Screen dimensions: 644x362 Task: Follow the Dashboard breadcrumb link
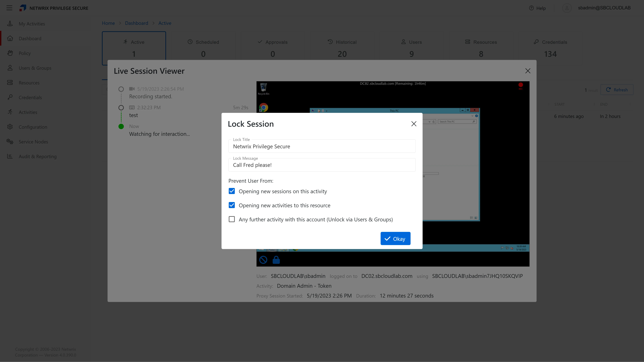click(x=137, y=23)
